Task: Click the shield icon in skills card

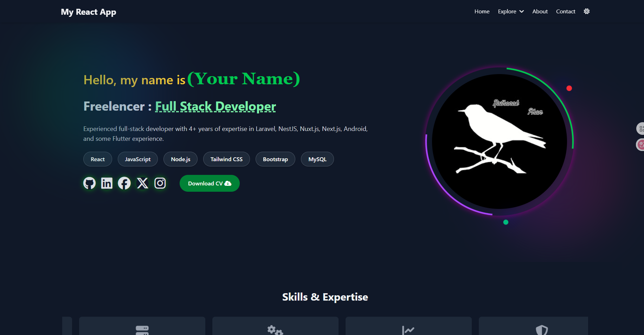Action: 541,330
